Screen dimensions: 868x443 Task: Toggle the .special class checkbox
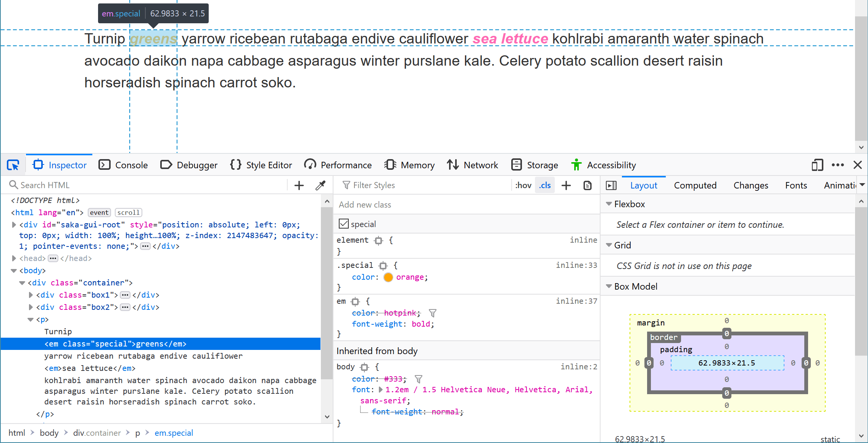tap(343, 224)
